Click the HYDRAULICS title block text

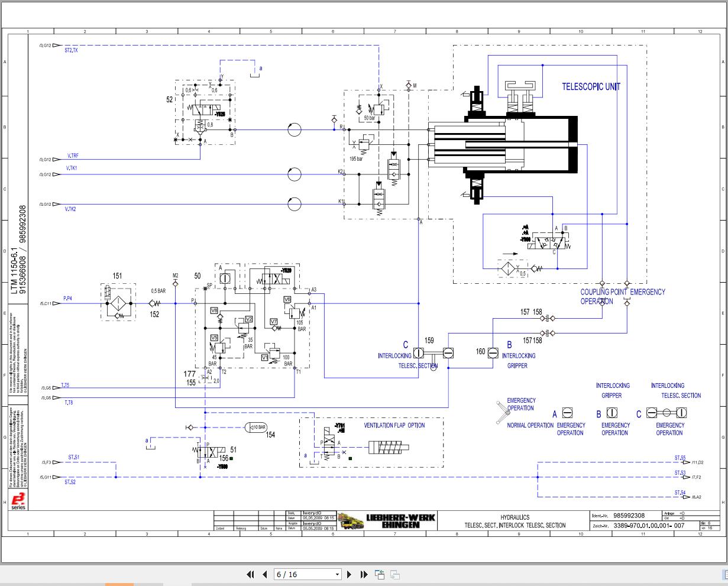pyautogui.click(x=515, y=517)
